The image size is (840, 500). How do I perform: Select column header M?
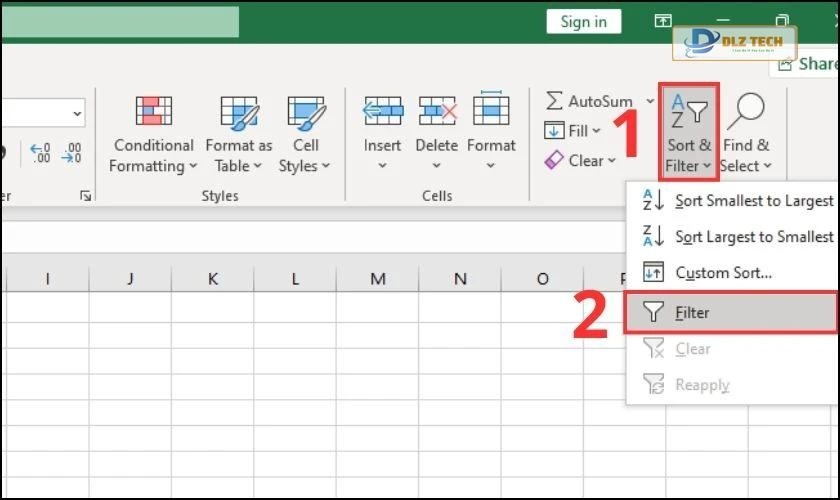pyautogui.click(x=377, y=279)
